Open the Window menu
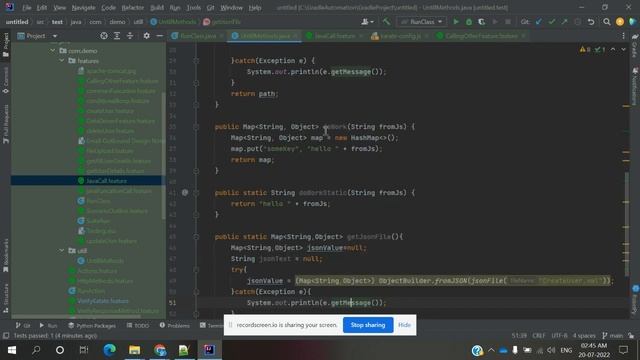This screenshot has width=640, height=360. pyautogui.click(x=231, y=8)
